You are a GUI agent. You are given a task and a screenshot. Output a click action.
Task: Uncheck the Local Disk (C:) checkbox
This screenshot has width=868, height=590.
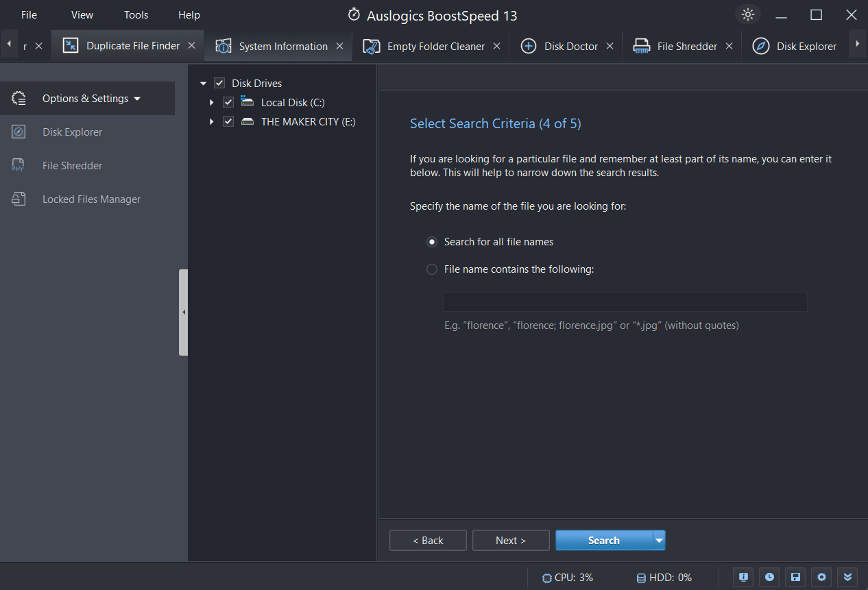coord(228,102)
